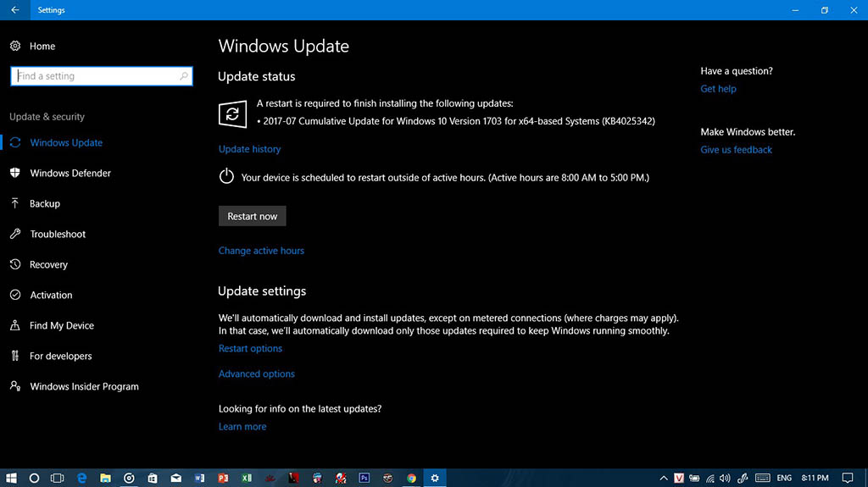The height and width of the screenshot is (487, 868).
Task: Launch Excel from taskbar
Action: coord(247,478)
